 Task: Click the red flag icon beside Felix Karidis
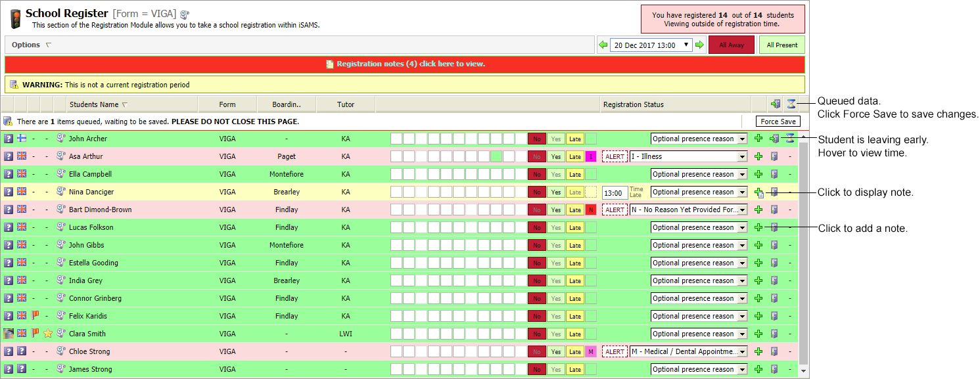tap(36, 316)
